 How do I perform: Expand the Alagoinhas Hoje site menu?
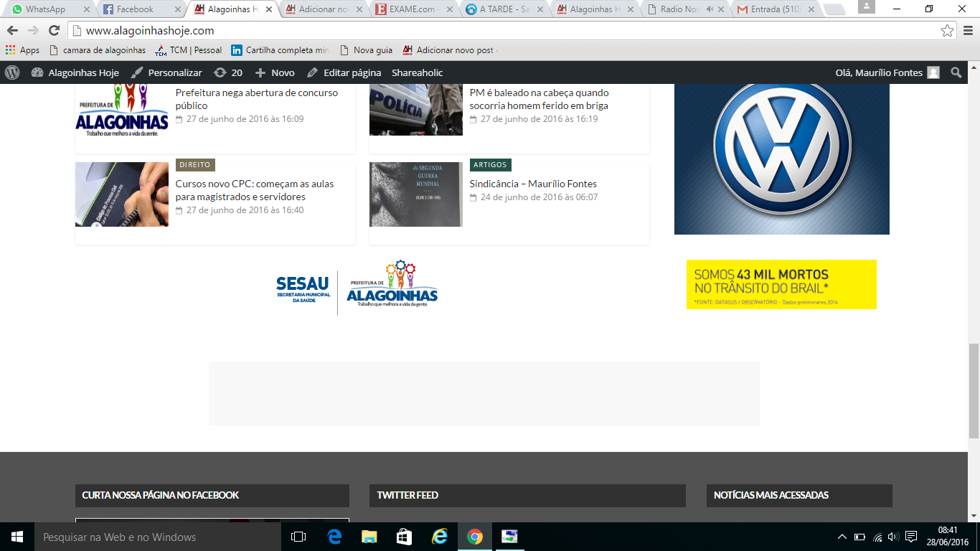point(75,72)
